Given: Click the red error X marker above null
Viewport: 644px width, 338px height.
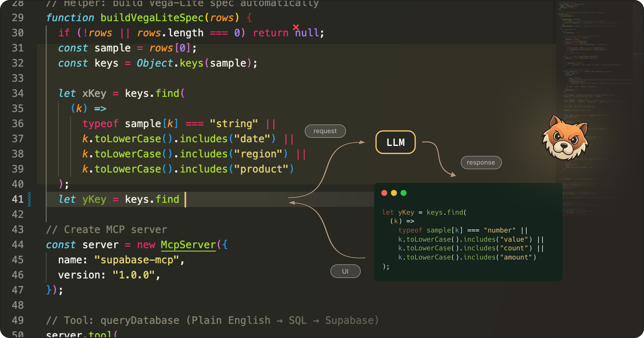Looking at the screenshot, I should (296, 27).
